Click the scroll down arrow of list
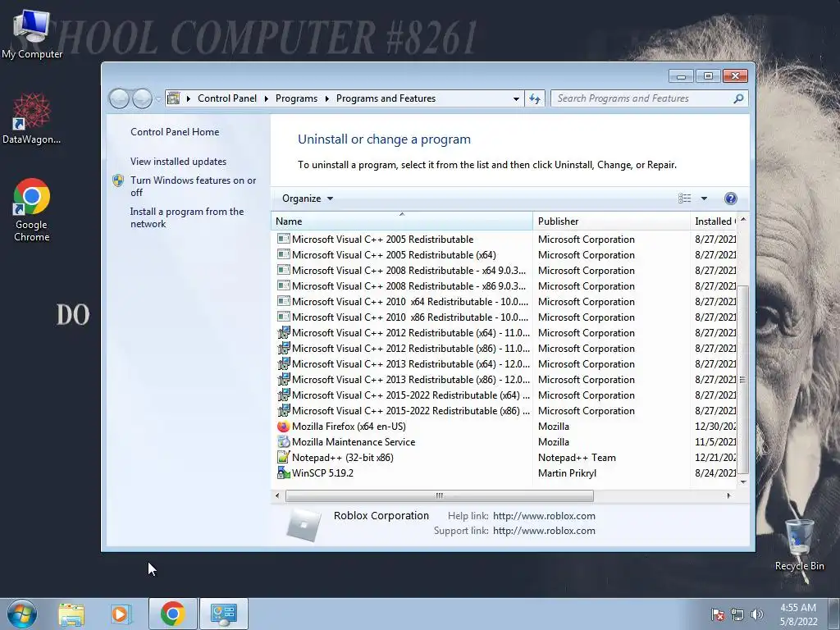Viewport: 840px width, 630px height. (743, 482)
